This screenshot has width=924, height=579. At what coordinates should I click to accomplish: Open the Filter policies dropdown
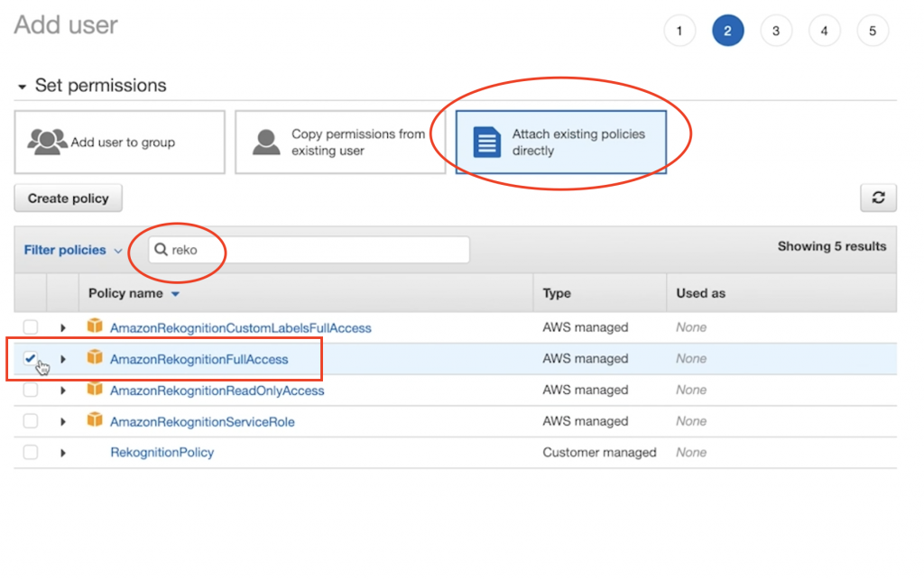(72, 250)
